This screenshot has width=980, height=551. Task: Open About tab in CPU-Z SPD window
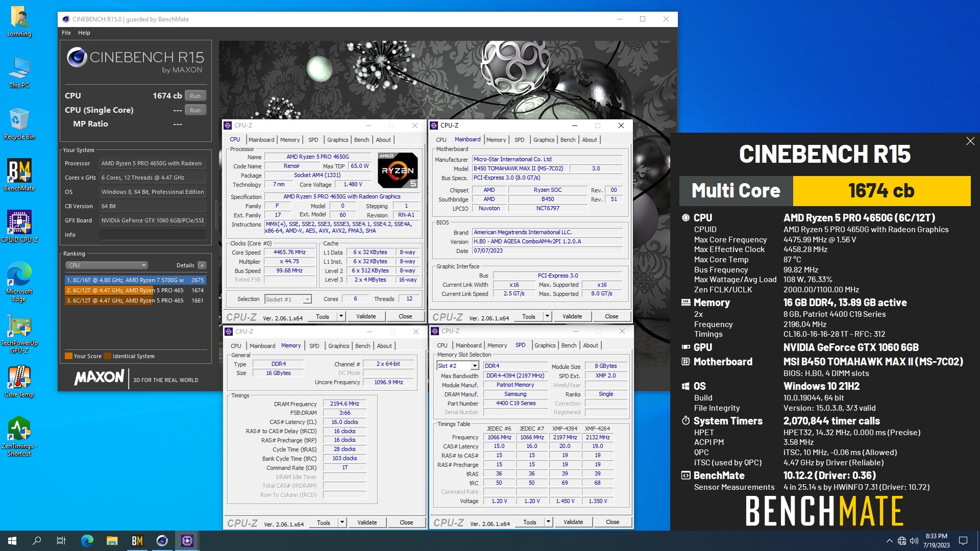click(591, 345)
